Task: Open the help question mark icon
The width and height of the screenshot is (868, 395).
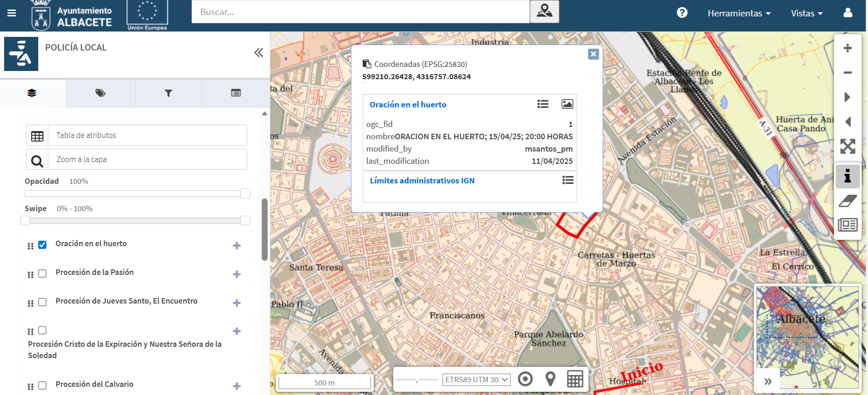Action: (682, 13)
